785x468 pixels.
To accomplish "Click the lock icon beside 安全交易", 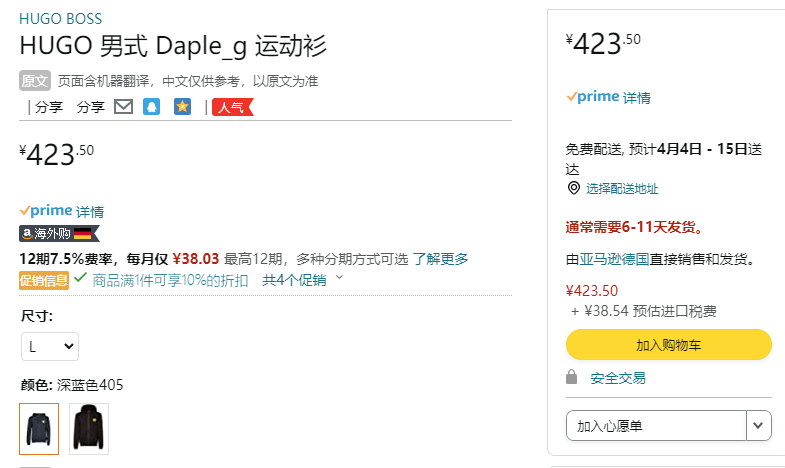I will 572,377.
